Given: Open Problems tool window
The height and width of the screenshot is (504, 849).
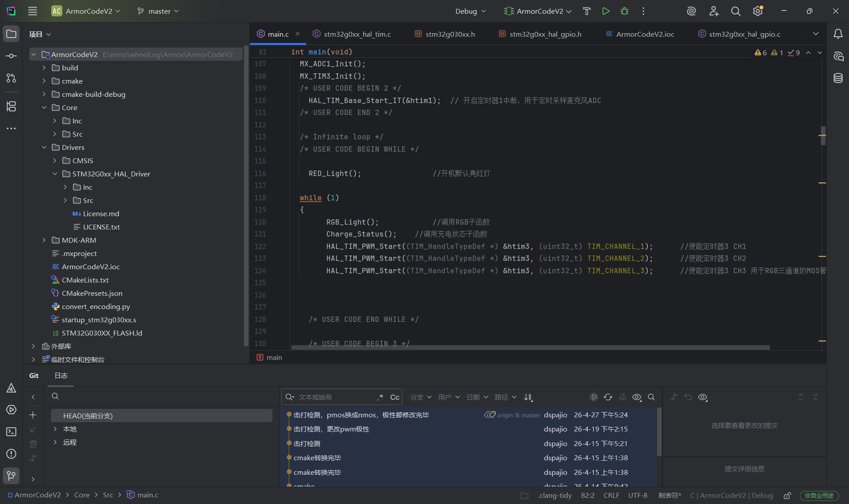Looking at the screenshot, I should (11, 454).
